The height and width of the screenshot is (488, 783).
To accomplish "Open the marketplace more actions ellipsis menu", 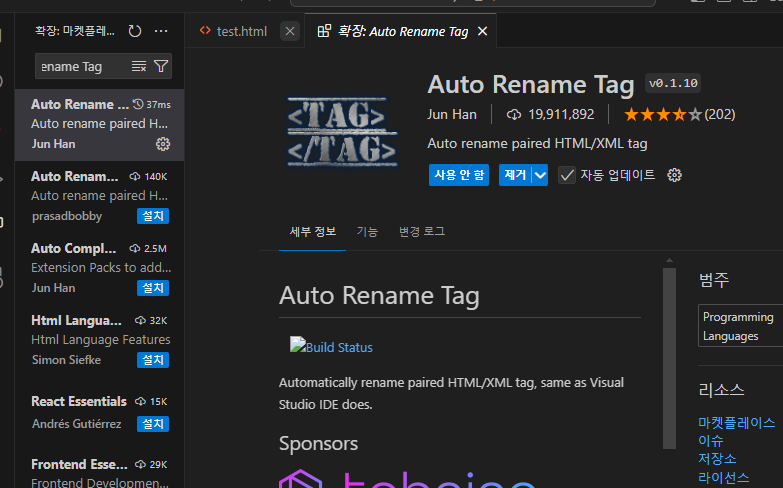I will (x=161, y=31).
